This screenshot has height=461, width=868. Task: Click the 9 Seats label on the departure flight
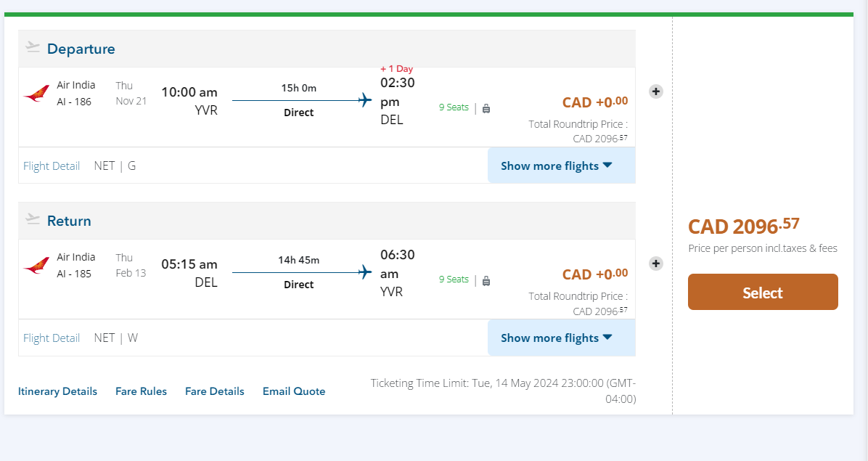[454, 107]
